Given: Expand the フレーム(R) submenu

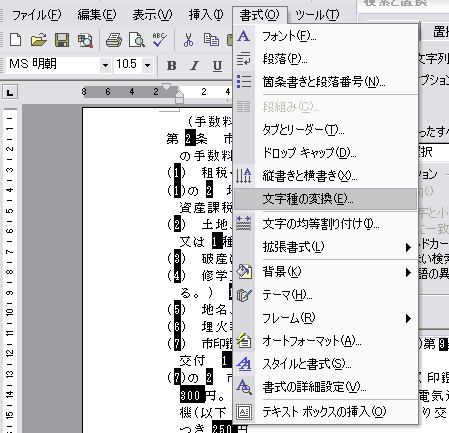Looking at the screenshot, I should 326,318.
